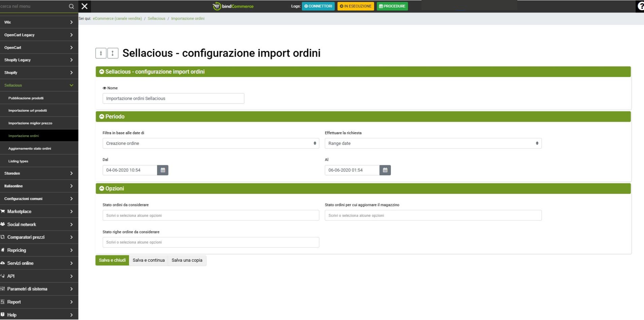This screenshot has height=320, width=644.
Task: Click the 'Salva una copia' button
Action: (x=187, y=260)
